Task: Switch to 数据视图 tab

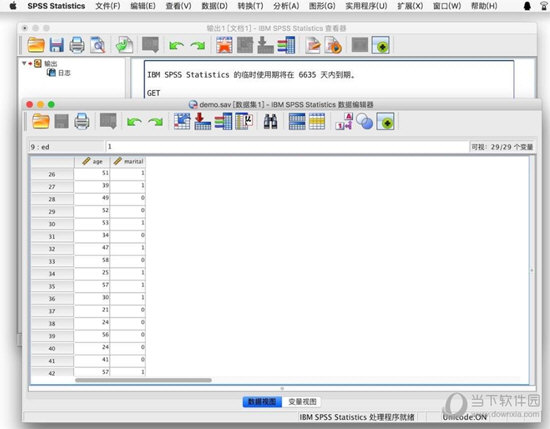Action: pyautogui.click(x=262, y=402)
